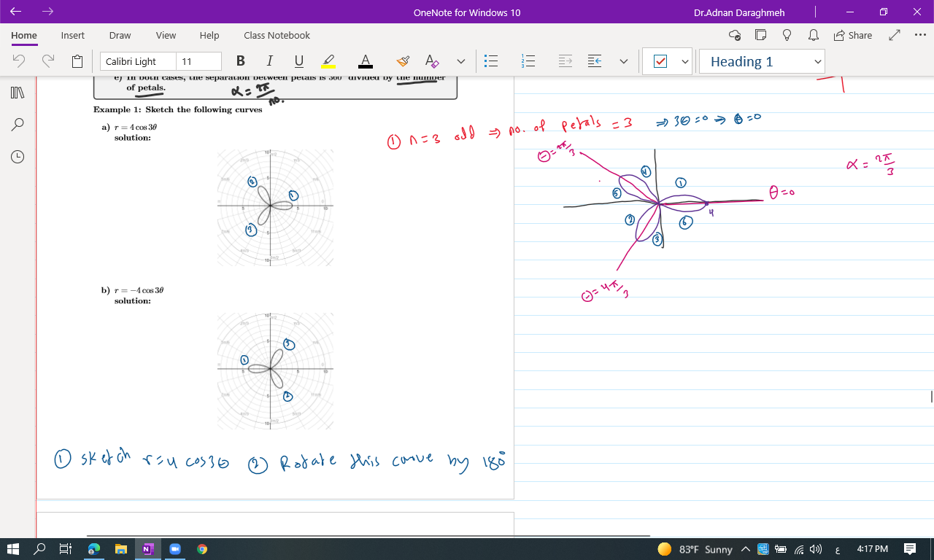Open the Calibri Light font name box
934x560 pixels.
coord(138,61)
